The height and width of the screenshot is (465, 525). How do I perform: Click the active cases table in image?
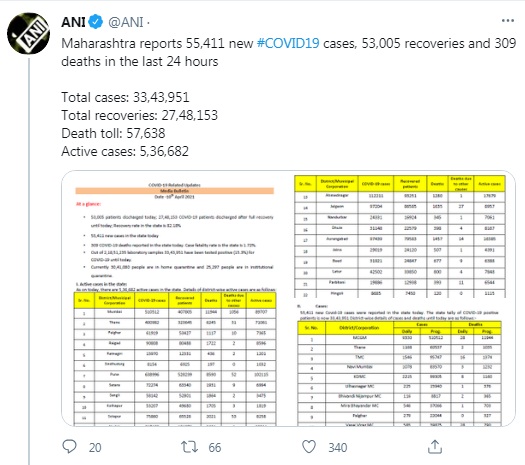[x=175, y=359]
